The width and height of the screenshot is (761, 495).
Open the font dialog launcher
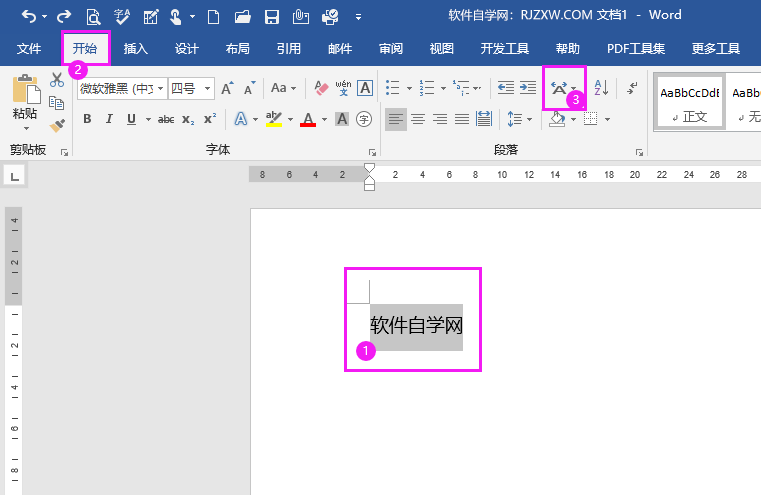click(372, 152)
